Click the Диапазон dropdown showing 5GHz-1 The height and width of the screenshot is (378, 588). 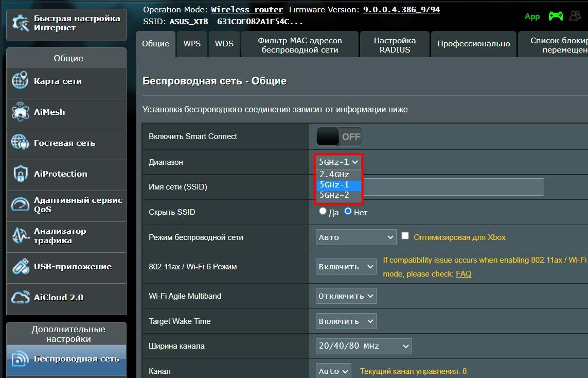click(x=338, y=162)
